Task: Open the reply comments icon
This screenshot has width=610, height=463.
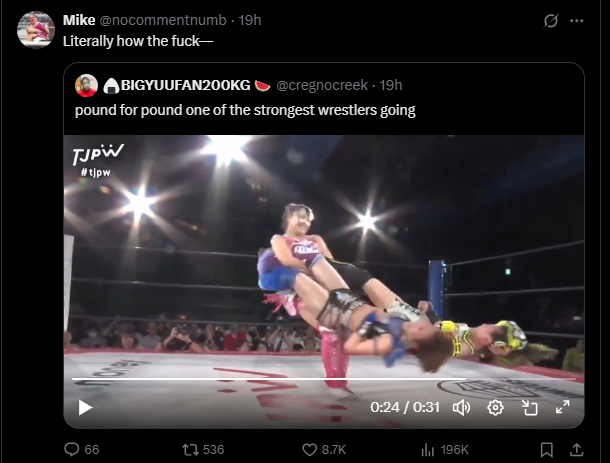Action: [x=72, y=449]
